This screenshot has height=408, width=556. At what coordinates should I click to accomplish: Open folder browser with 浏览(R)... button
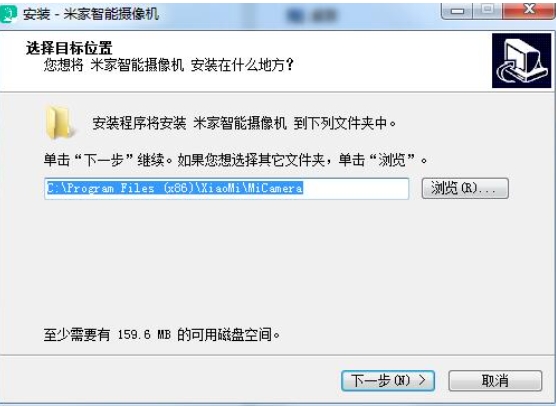[465, 188]
